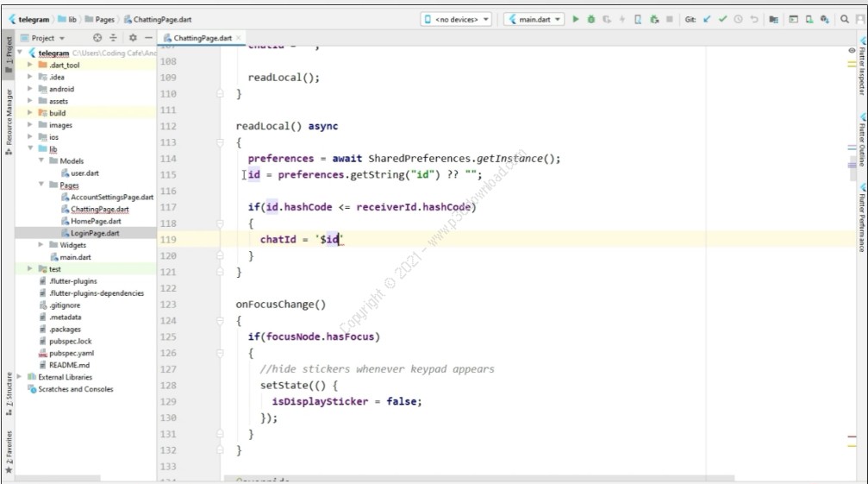Run main.dart with the green play icon
Viewport: 868px width, 484px height.
pyautogui.click(x=575, y=19)
